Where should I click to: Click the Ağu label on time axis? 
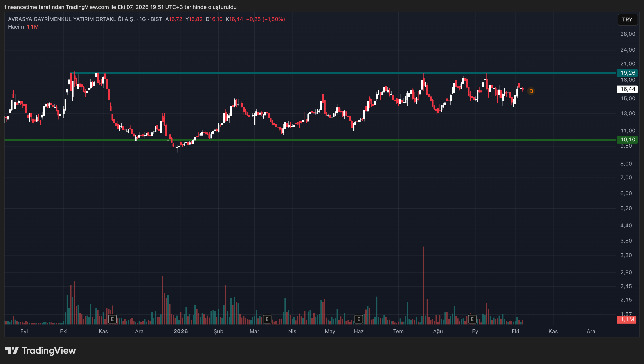click(438, 331)
